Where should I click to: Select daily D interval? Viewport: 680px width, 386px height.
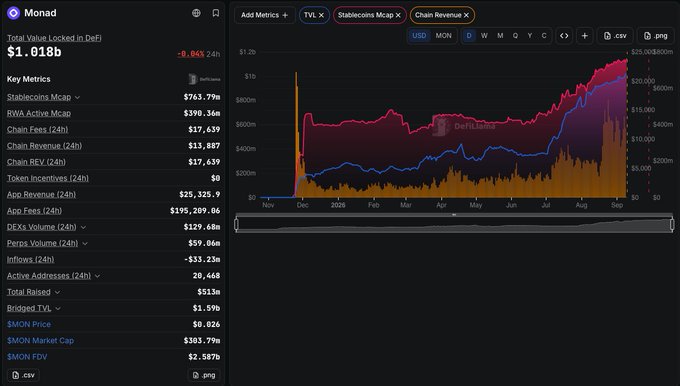click(469, 36)
